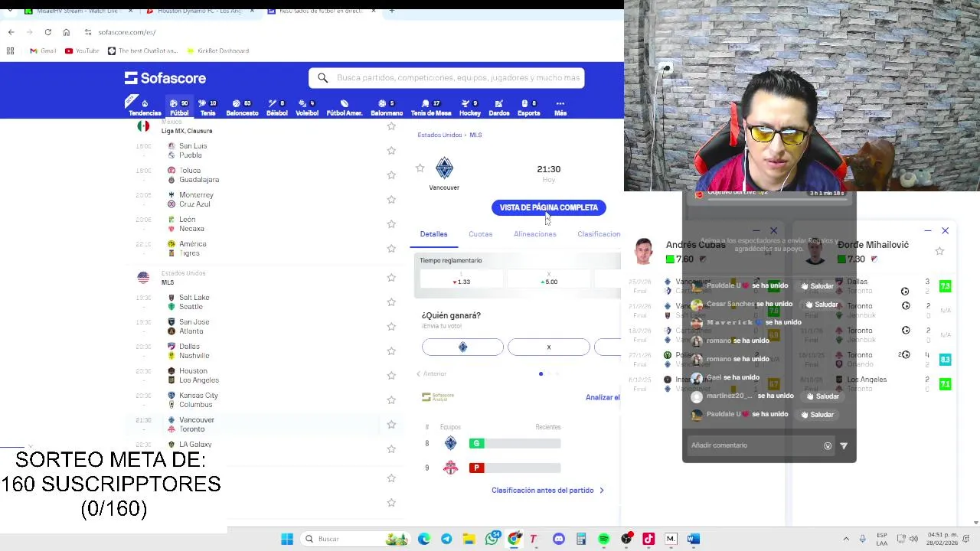980x551 pixels.
Task: Open the Esports category
Action: pos(529,107)
